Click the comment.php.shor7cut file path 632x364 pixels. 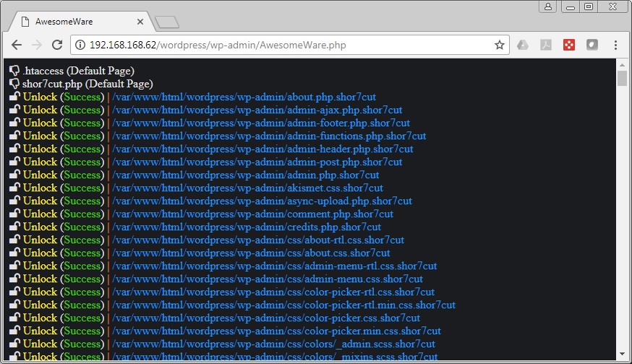(252, 214)
